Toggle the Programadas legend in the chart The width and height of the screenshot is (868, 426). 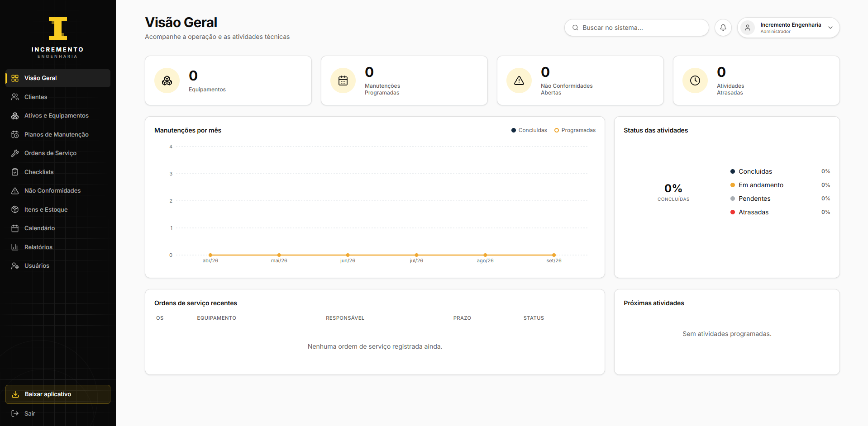coord(575,130)
